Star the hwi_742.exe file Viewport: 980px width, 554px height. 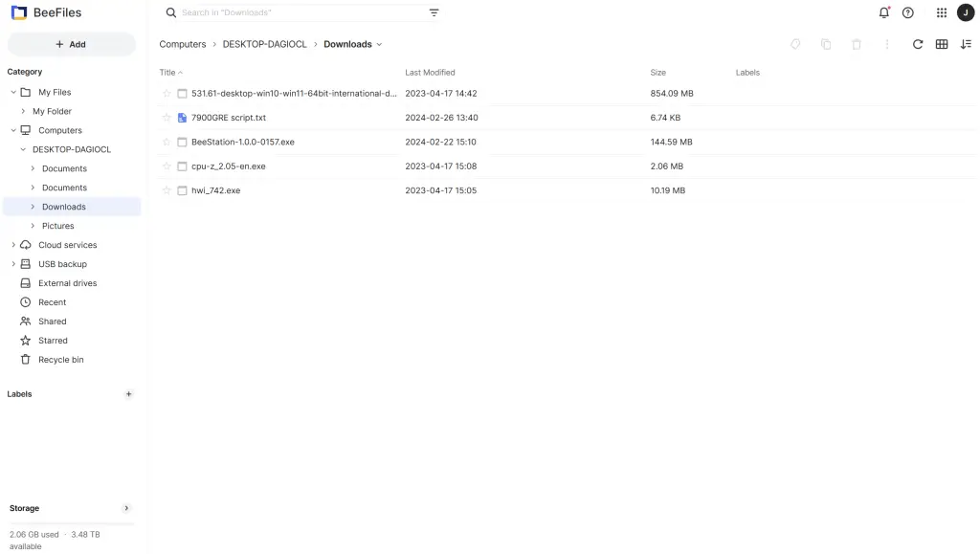click(x=167, y=190)
